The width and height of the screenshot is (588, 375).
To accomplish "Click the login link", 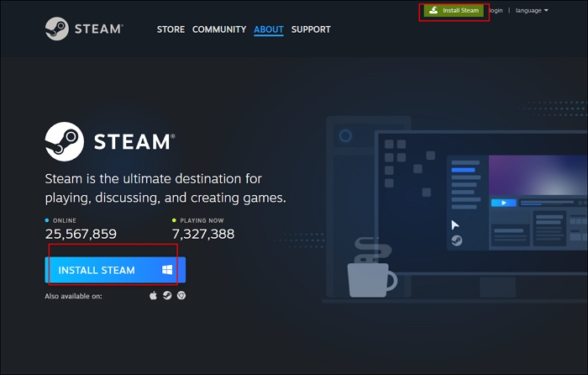I will point(496,11).
